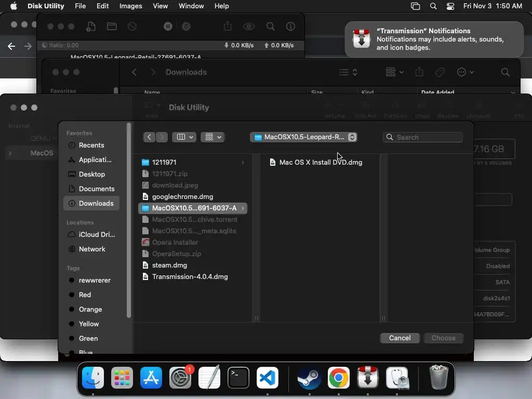Open the Edit menu
This screenshot has width=532, height=399.
point(102,6)
